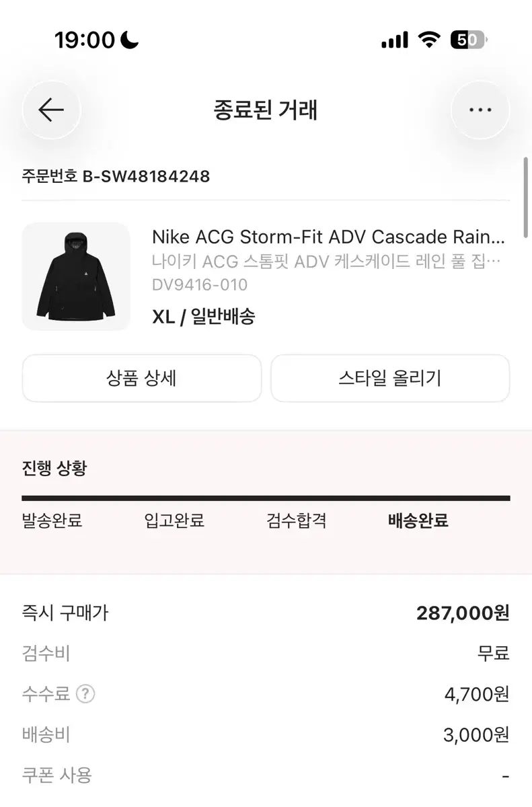Tap the 287,000원 instant purchase price

463,613
